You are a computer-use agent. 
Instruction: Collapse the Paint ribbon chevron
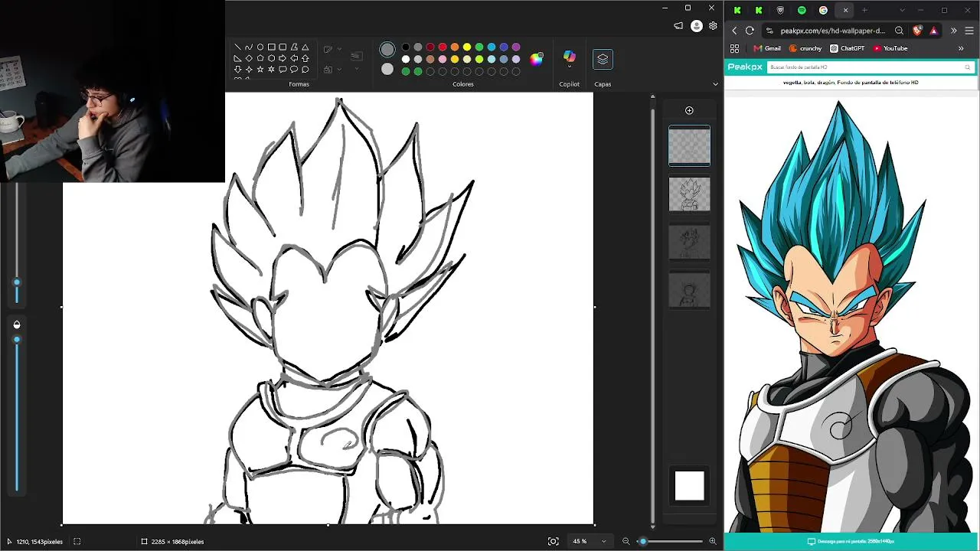coord(715,84)
